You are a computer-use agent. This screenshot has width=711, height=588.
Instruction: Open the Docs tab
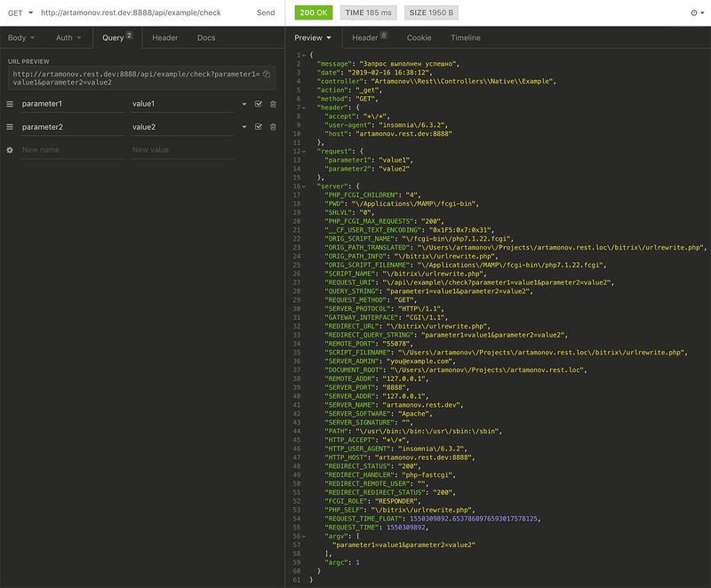coord(206,38)
